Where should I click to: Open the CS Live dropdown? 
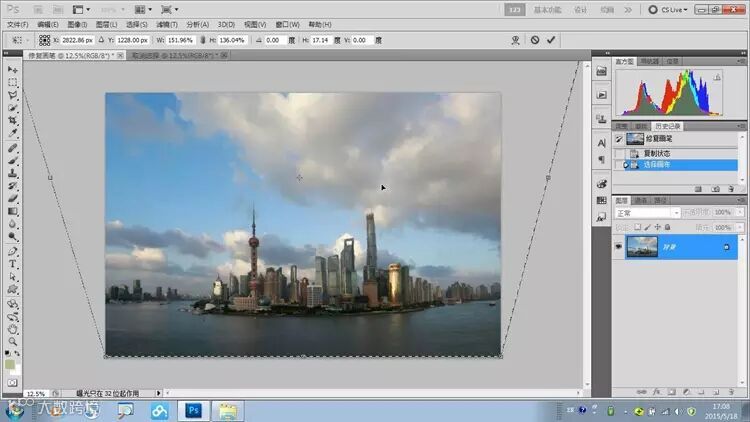click(669, 10)
